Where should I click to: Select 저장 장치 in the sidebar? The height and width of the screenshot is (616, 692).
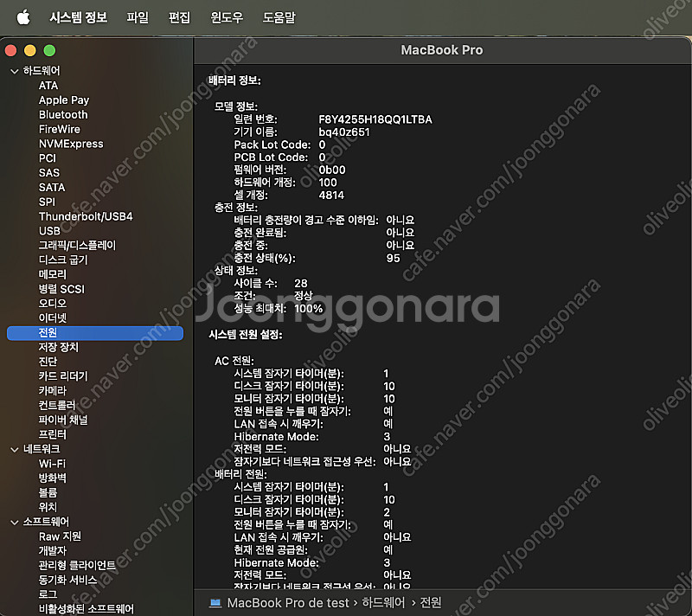[58, 347]
